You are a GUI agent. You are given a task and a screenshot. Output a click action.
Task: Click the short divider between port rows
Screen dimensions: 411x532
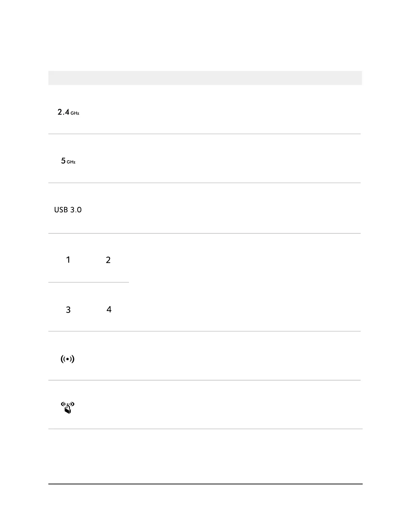click(89, 282)
